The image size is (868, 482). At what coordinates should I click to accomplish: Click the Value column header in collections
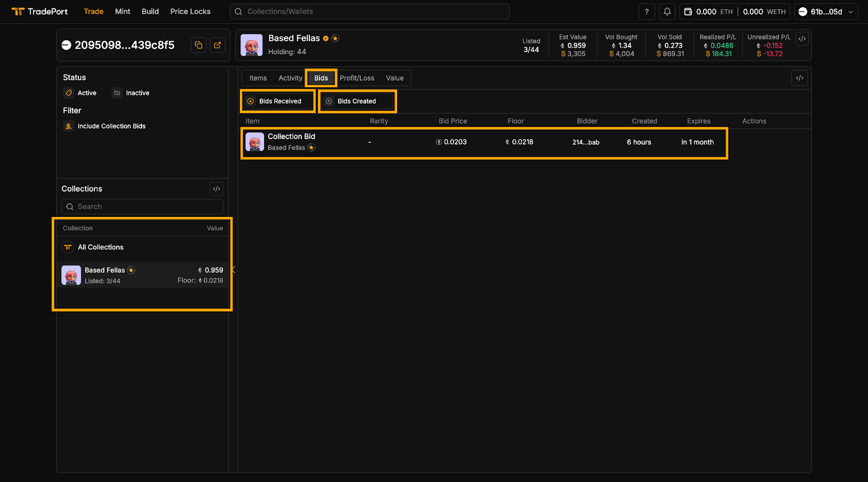tap(215, 228)
